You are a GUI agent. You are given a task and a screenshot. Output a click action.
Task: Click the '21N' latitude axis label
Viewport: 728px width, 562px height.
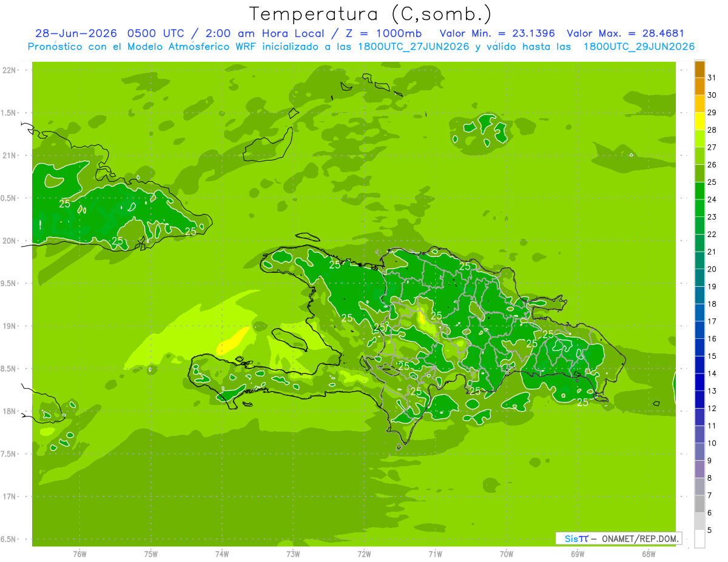pyautogui.click(x=10, y=155)
